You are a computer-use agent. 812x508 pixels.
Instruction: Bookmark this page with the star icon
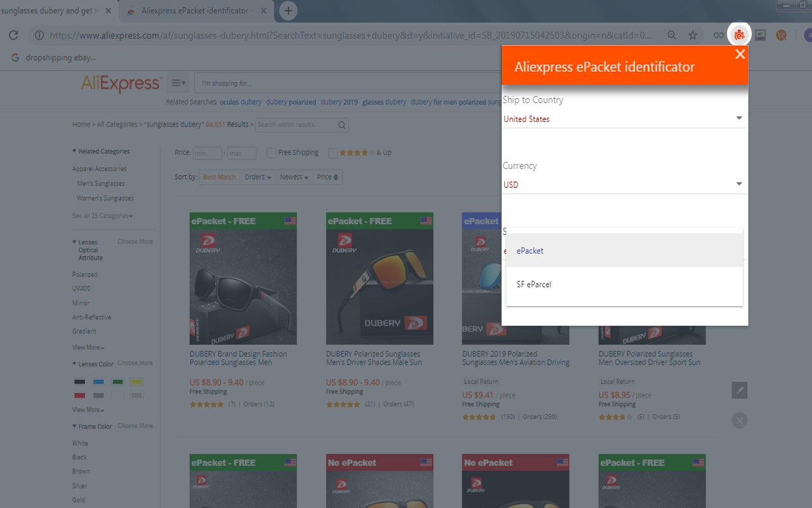(693, 36)
